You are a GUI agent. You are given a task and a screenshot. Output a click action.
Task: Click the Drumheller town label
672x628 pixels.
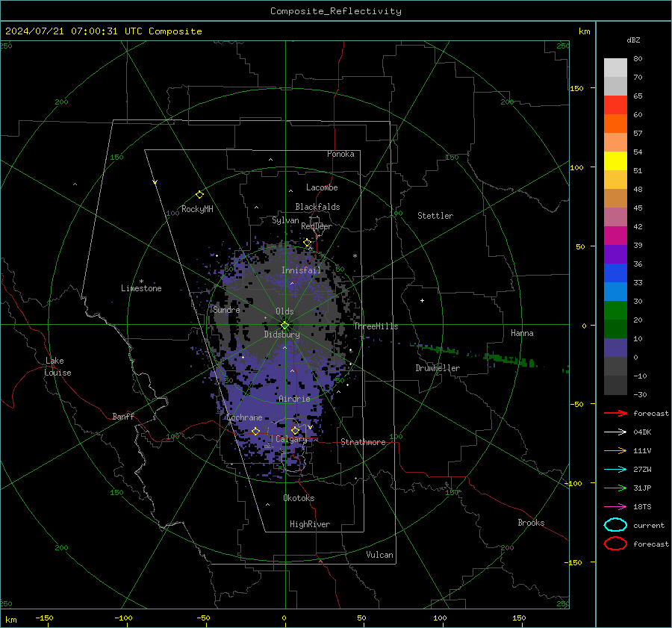(438, 368)
